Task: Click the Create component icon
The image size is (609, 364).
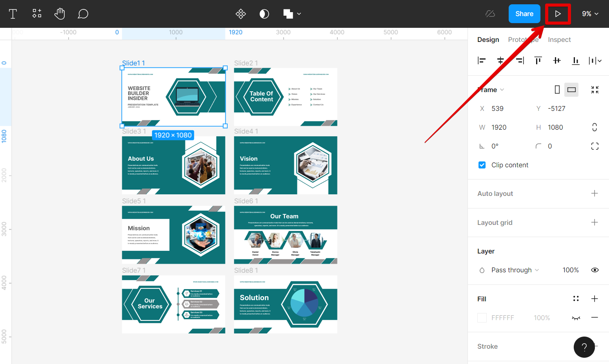Action: tap(241, 14)
